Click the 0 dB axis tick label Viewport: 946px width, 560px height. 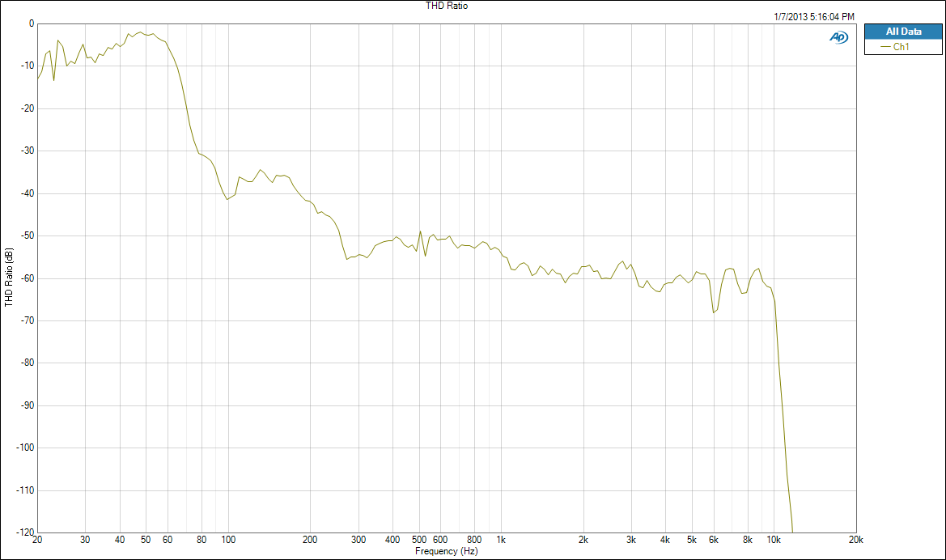tap(32, 24)
